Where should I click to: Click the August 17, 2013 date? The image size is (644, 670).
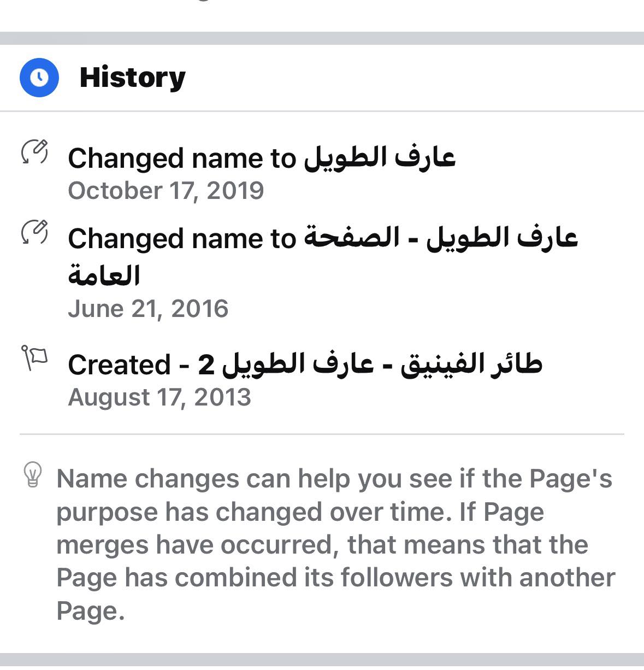coord(159,397)
